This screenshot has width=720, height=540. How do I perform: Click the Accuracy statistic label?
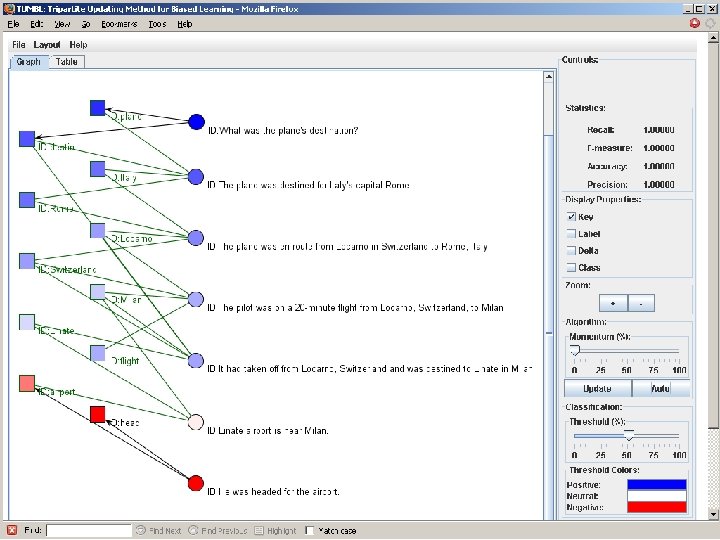(607, 166)
